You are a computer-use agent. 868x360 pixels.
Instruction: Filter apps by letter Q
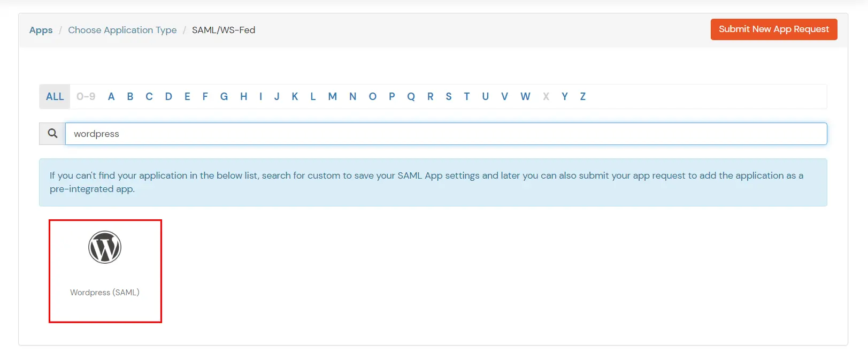[411, 97]
